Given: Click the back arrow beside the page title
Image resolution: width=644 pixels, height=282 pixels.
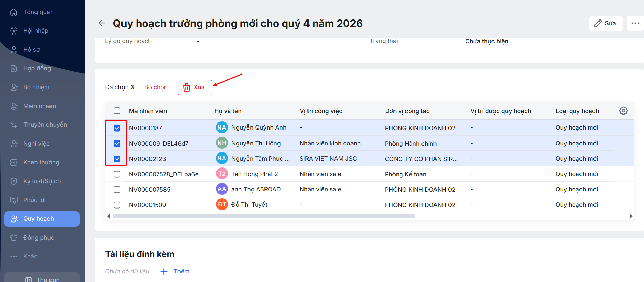Looking at the screenshot, I should coord(102,23).
